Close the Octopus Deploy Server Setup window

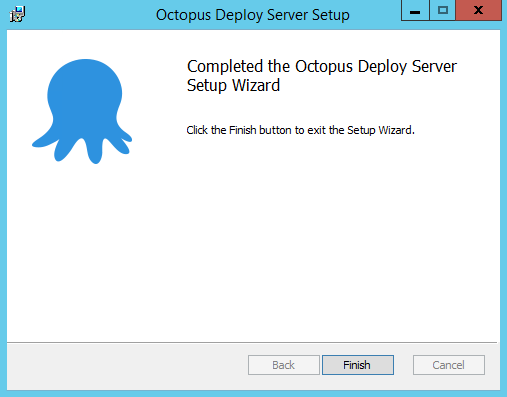478,10
